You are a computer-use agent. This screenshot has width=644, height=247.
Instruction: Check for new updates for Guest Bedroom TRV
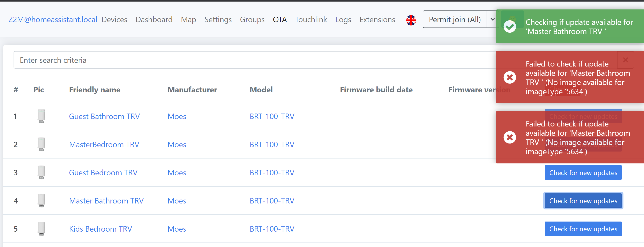pyautogui.click(x=583, y=172)
